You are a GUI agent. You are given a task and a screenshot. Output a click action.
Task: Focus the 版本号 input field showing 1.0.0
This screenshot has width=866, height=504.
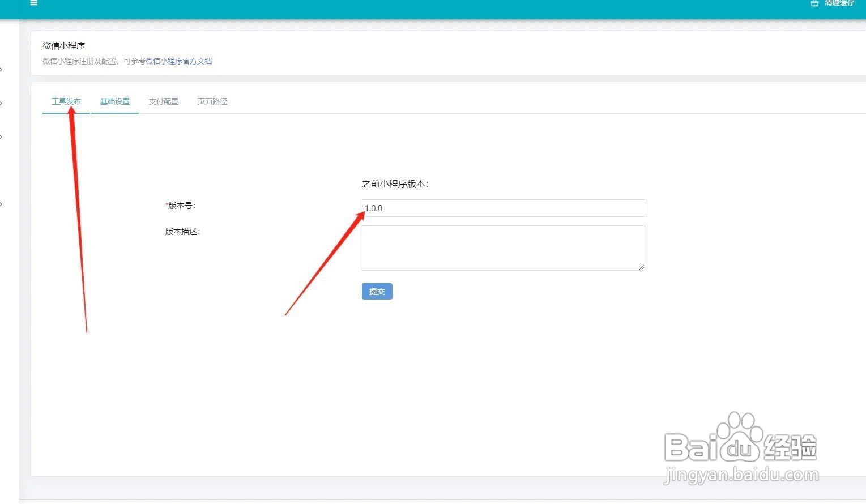point(503,208)
